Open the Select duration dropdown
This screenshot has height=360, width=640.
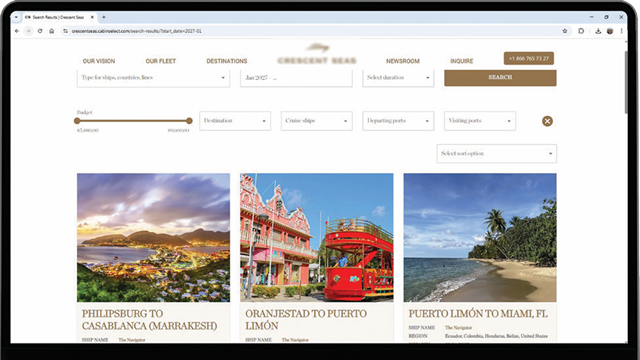click(x=398, y=78)
